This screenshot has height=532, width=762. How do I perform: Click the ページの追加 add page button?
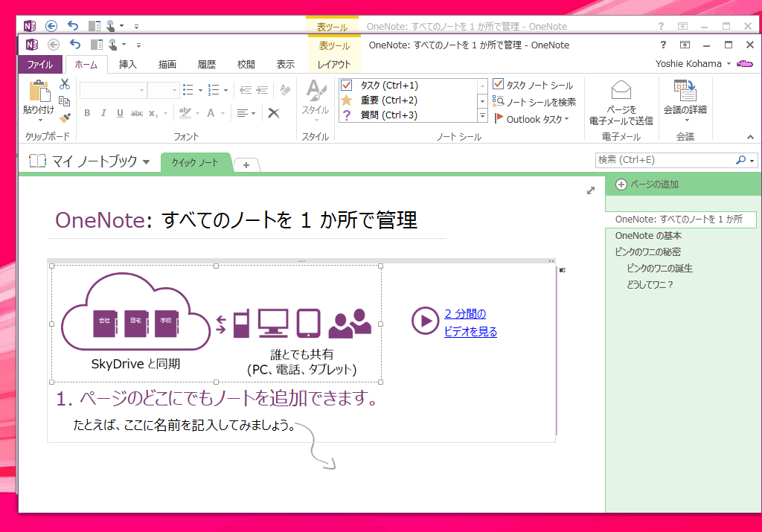coord(647,185)
